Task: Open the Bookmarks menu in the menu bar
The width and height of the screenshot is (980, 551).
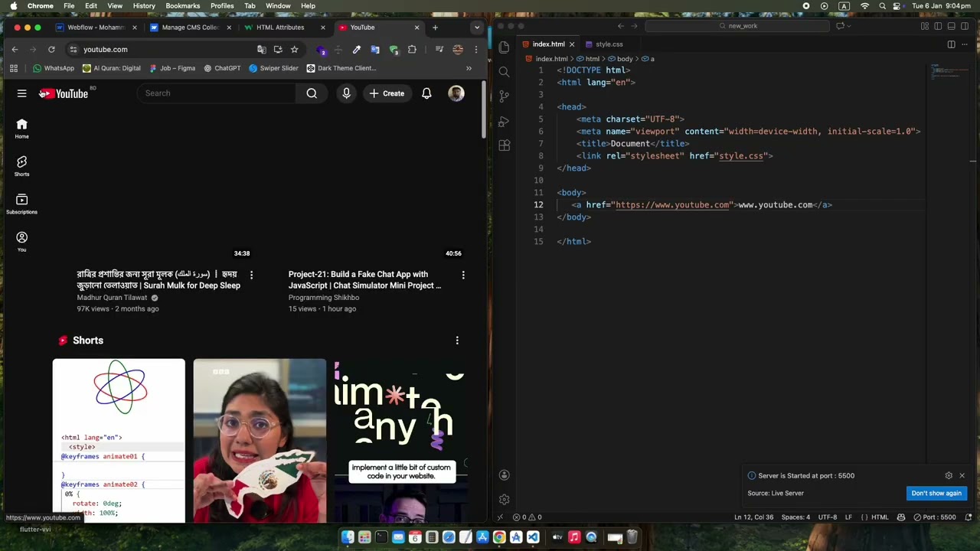Action: click(x=183, y=6)
